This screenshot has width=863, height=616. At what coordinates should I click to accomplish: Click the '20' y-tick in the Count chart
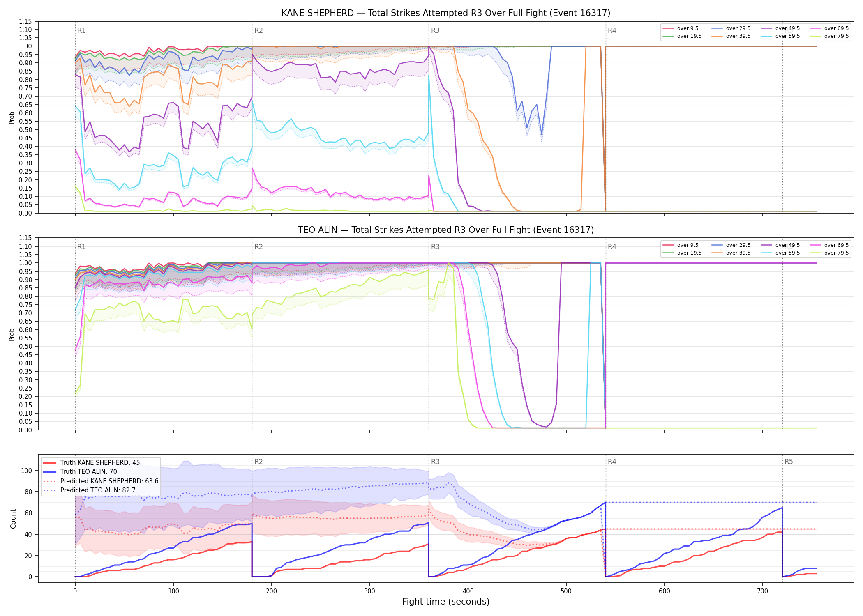point(28,556)
